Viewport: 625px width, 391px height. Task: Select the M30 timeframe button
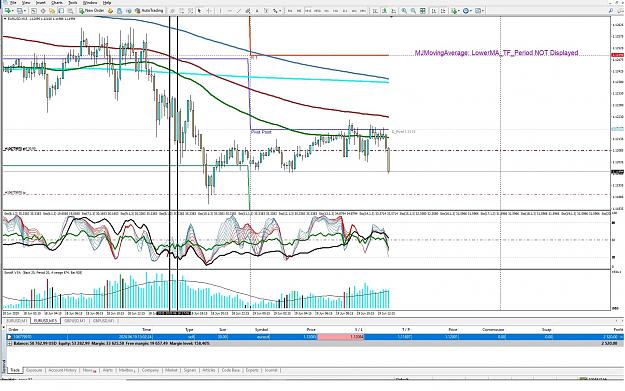317,11
